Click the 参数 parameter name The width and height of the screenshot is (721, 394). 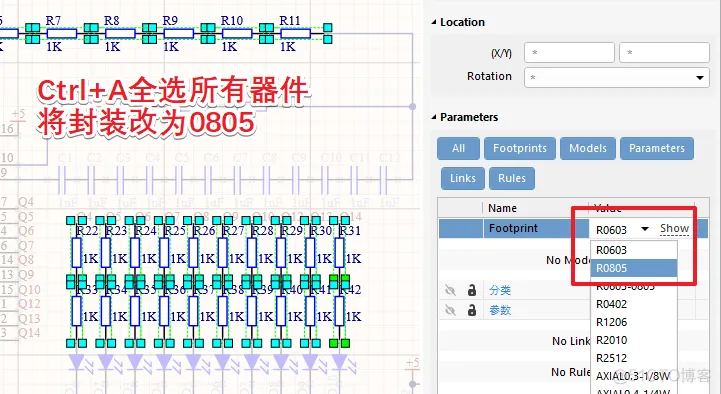[500, 310]
